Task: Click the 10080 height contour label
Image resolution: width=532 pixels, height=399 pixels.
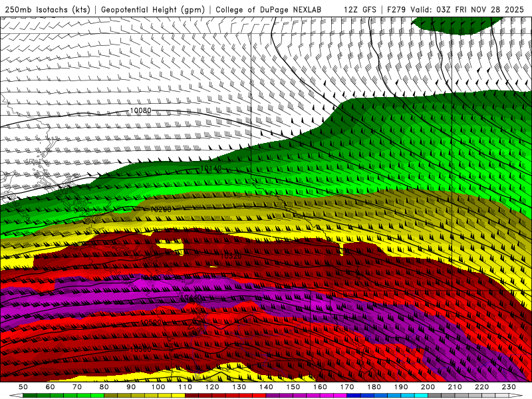Action: pyautogui.click(x=140, y=110)
